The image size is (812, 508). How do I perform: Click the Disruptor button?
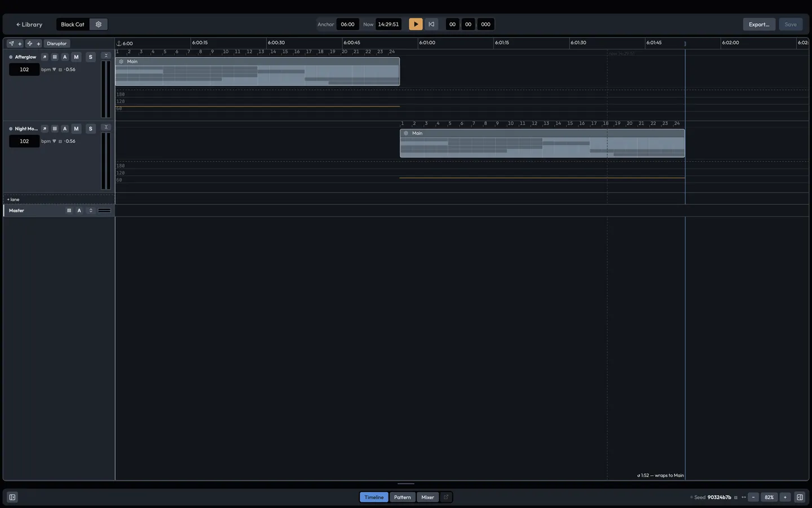57,43
